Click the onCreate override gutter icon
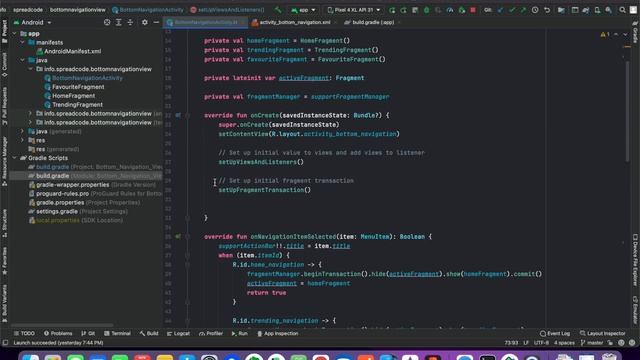 178,116
